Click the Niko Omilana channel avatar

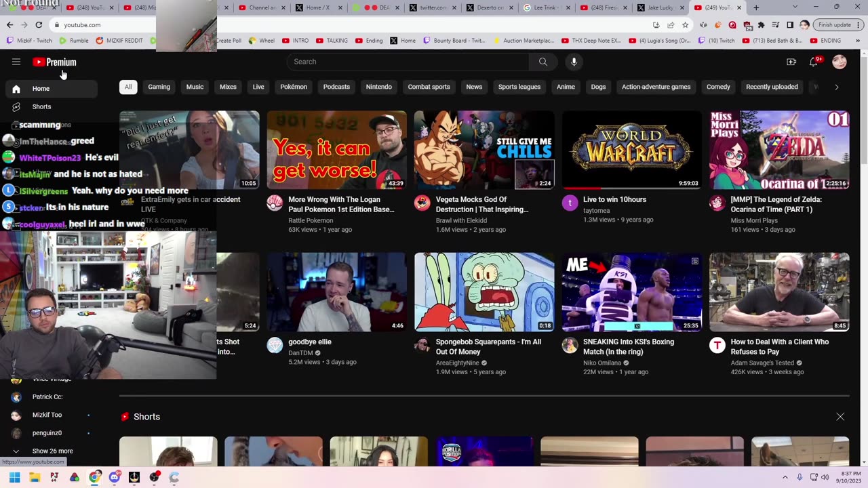(x=570, y=345)
